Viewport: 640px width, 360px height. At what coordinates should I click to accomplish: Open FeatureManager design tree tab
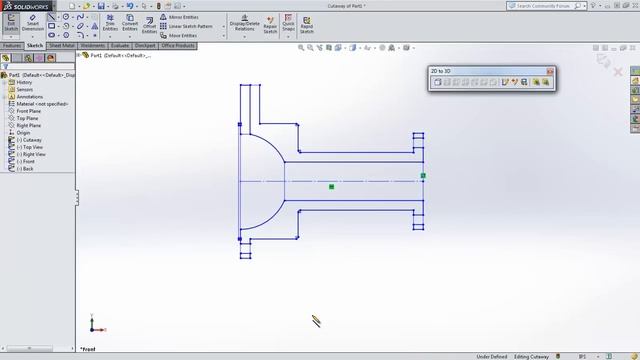pyautogui.click(x=6, y=58)
